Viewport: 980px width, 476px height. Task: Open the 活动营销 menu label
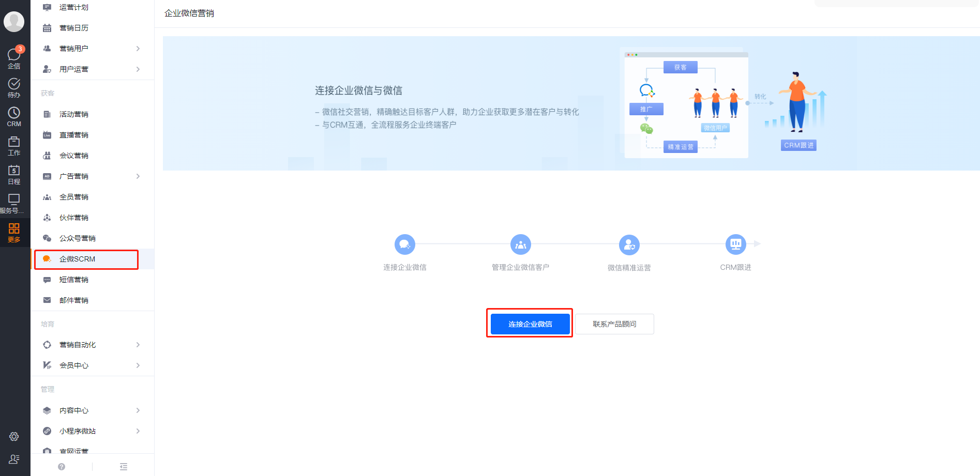pyautogui.click(x=74, y=114)
